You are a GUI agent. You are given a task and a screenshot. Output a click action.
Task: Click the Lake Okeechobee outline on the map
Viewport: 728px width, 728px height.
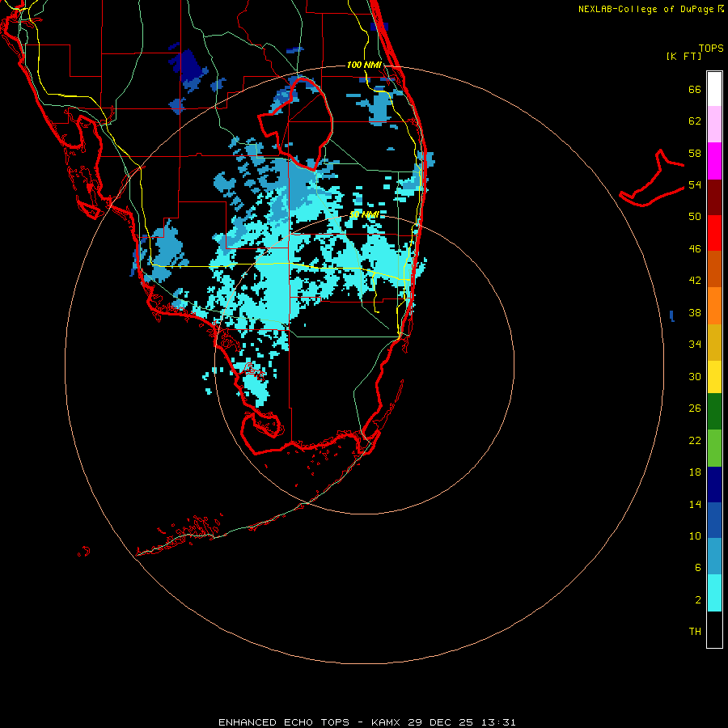[x=297, y=123]
